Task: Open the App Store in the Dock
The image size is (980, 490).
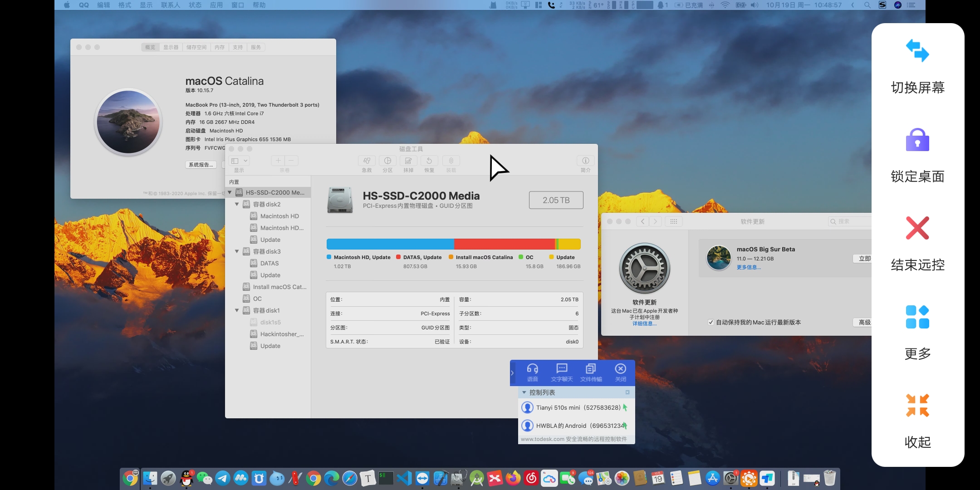Action: [x=713, y=478]
